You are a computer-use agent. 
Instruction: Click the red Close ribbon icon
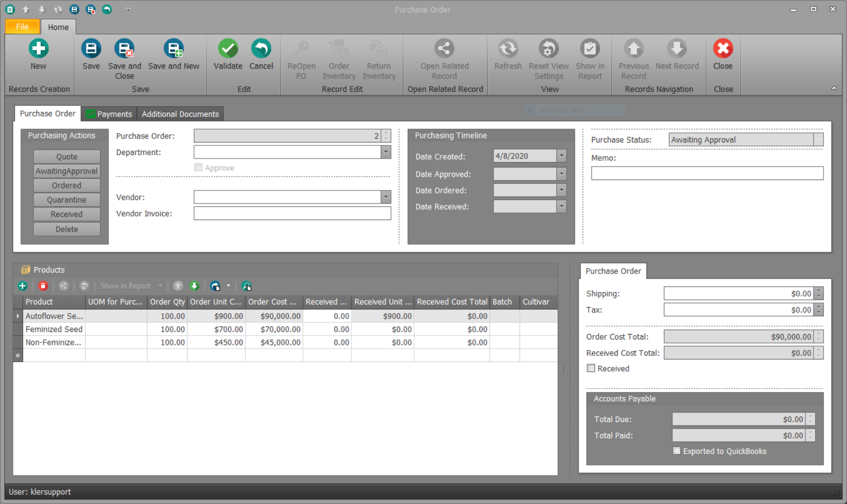tap(722, 49)
